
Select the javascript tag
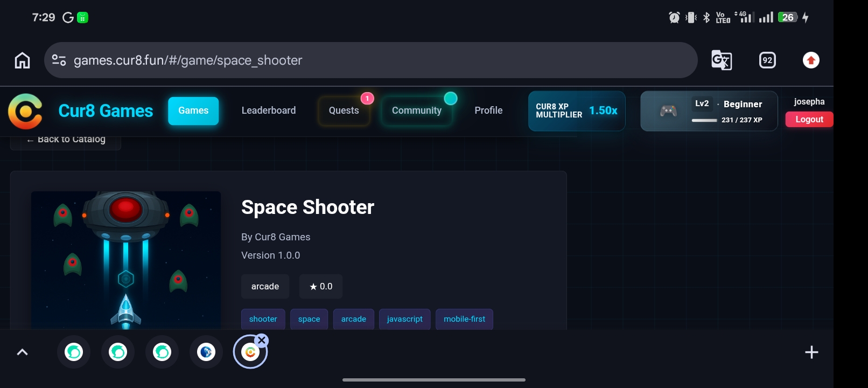(x=405, y=319)
